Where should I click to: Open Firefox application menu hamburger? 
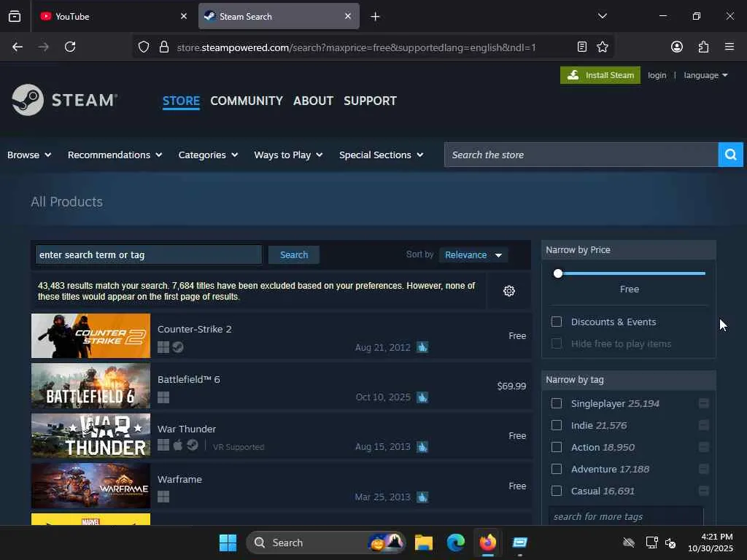[x=729, y=47]
